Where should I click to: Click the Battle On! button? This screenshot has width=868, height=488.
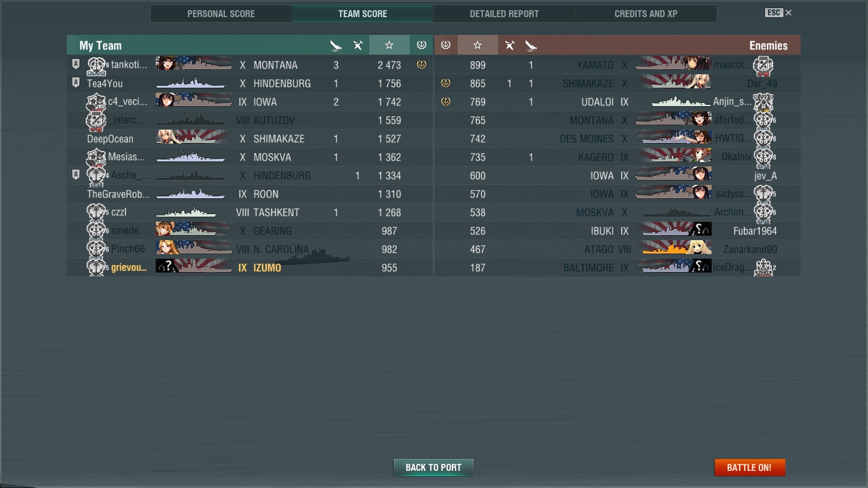749,468
